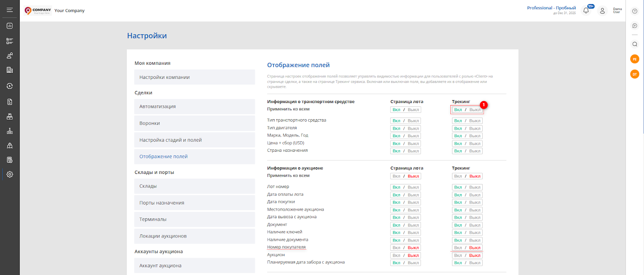Image resolution: width=644 pixels, height=275 pixels.
Task: Open the circular arrows dollar icon in the sidebar
Action: click(x=10, y=86)
